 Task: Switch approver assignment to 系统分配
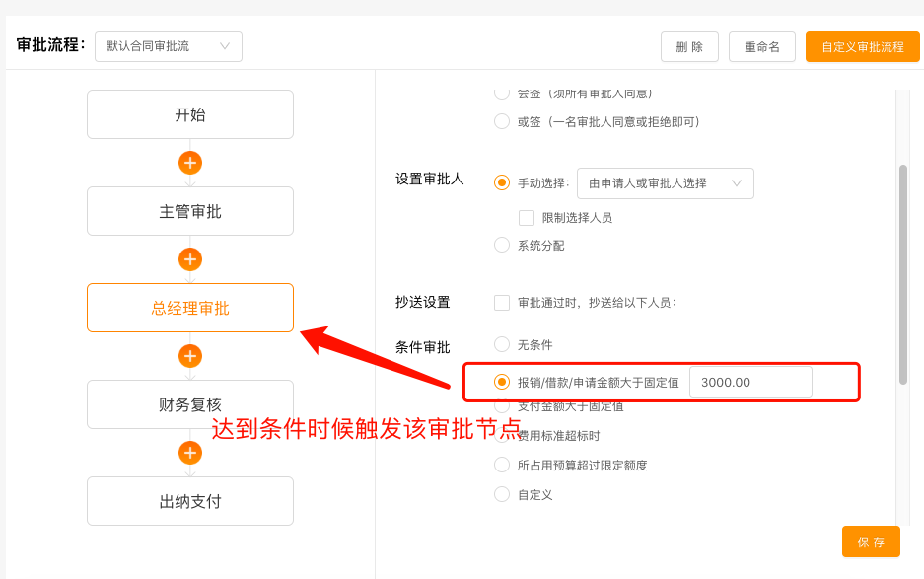[502, 245]
